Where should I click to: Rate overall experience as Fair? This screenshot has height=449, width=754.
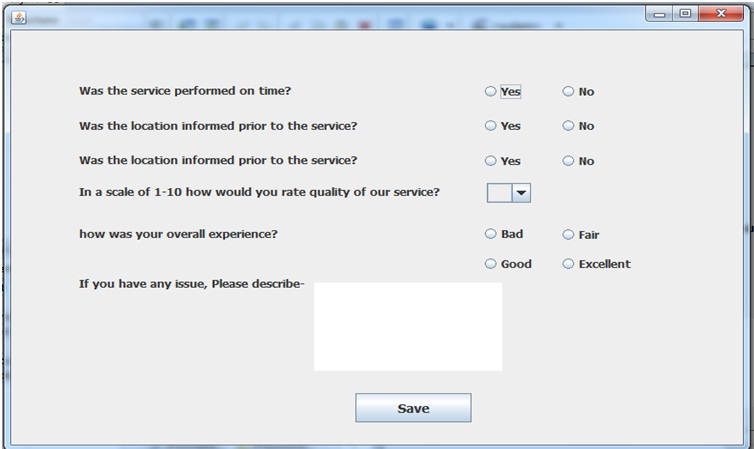click(x=569, y=235)
